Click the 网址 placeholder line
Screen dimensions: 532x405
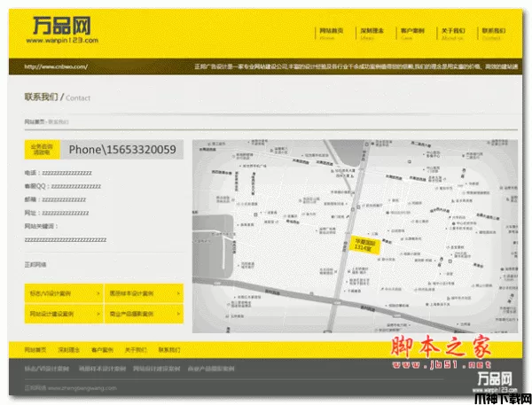point(57,213)
